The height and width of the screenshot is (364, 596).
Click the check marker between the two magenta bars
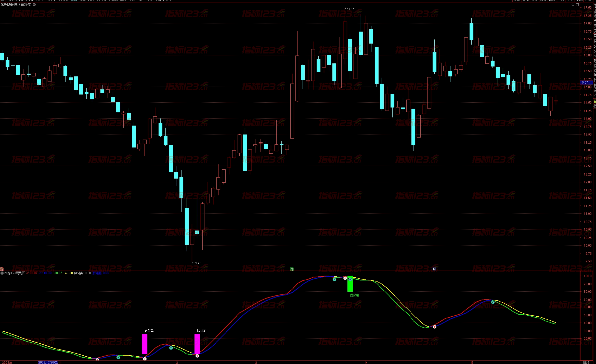171,348
